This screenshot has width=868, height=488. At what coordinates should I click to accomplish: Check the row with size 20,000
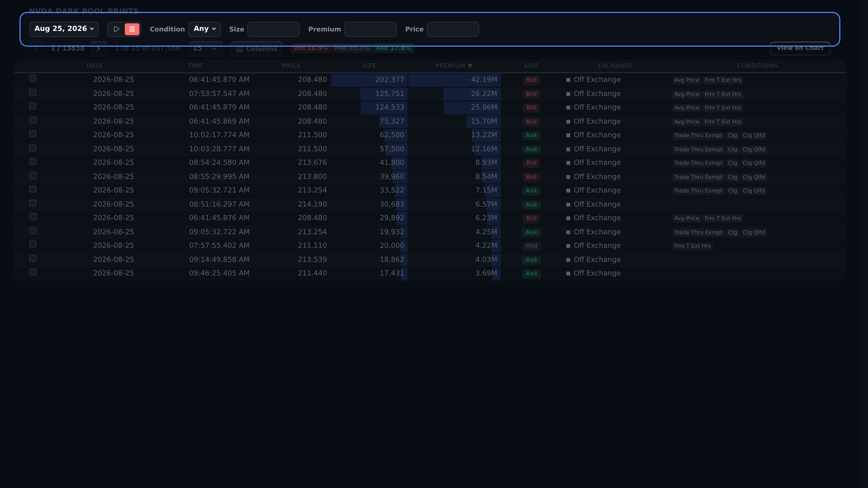click(33, 244)
